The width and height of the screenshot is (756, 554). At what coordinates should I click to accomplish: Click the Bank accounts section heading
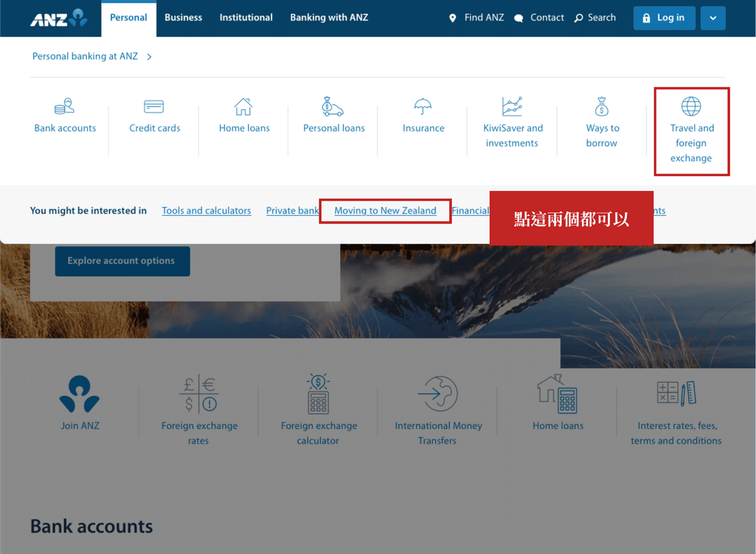click(x=91, y=526)
